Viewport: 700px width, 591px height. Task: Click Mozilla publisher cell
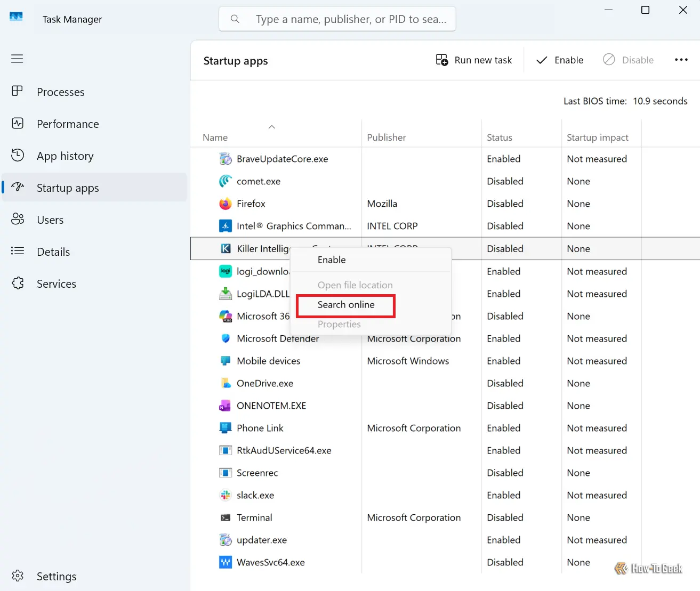[382, 204]
